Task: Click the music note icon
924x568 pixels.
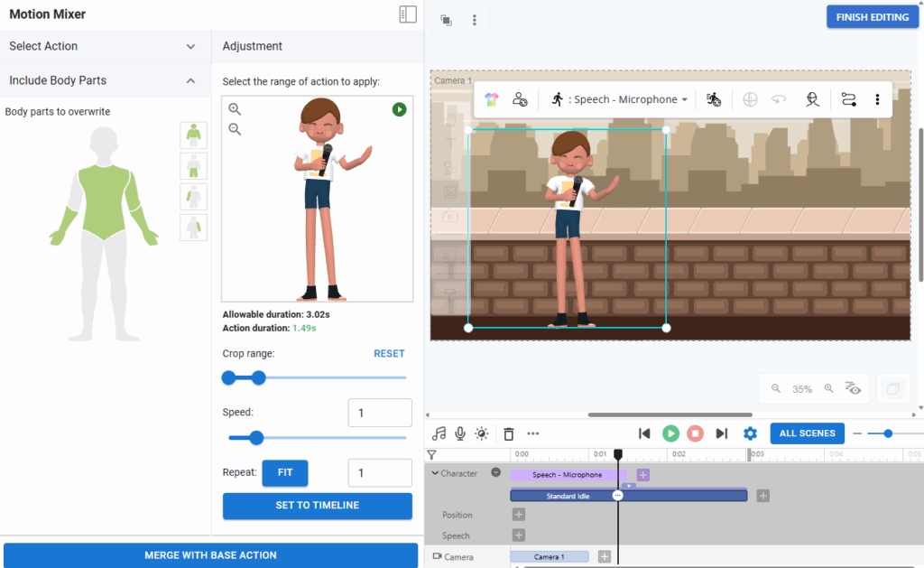Action: pyautogui.click(x=439, y=433)
